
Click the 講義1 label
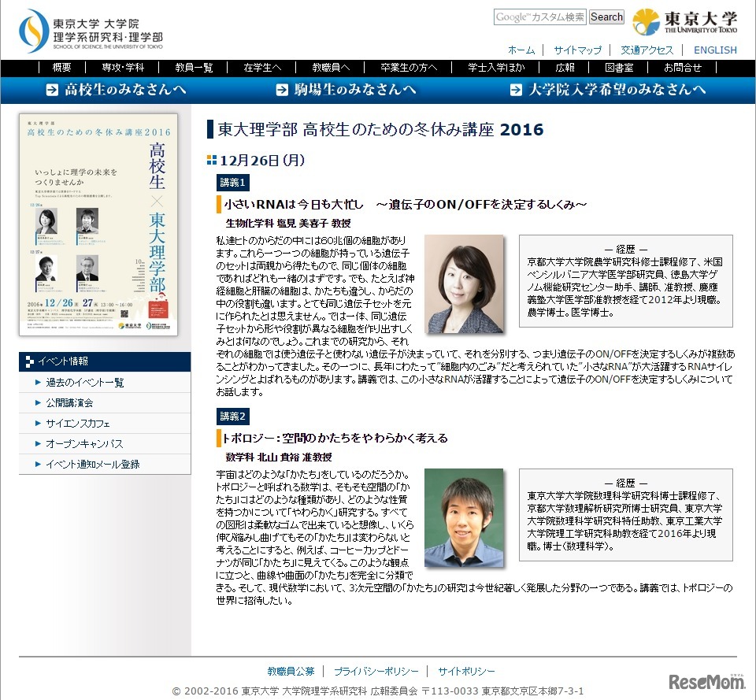tap(233, 182)
